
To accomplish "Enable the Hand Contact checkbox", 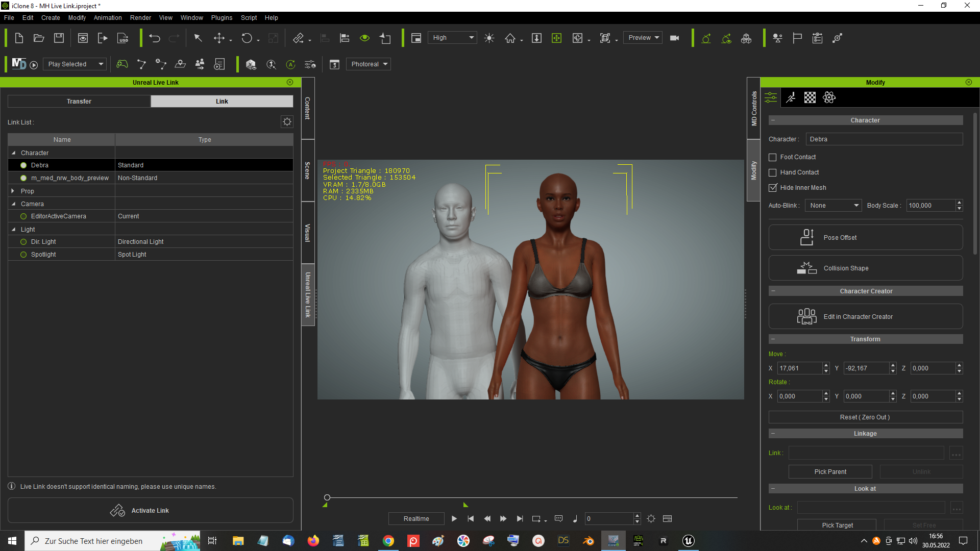I will pos(773,172).
